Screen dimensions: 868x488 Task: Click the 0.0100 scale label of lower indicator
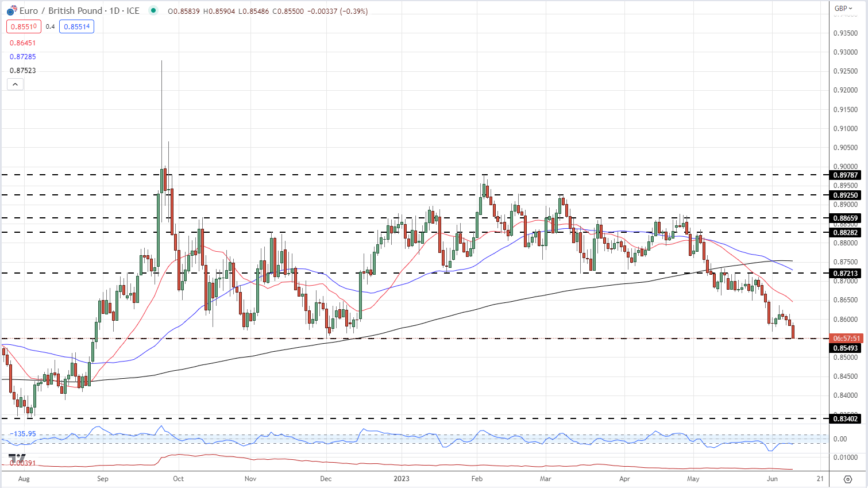pos(846,458)
